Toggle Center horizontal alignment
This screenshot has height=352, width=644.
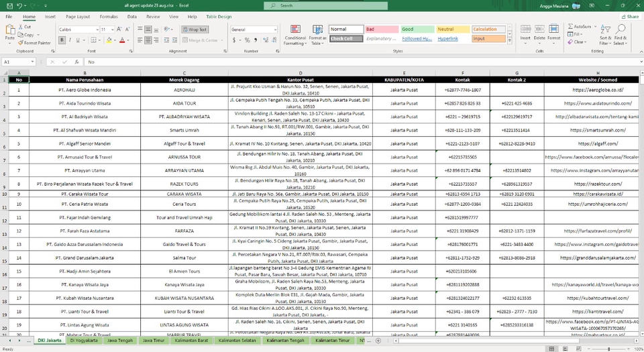[148, 40]
